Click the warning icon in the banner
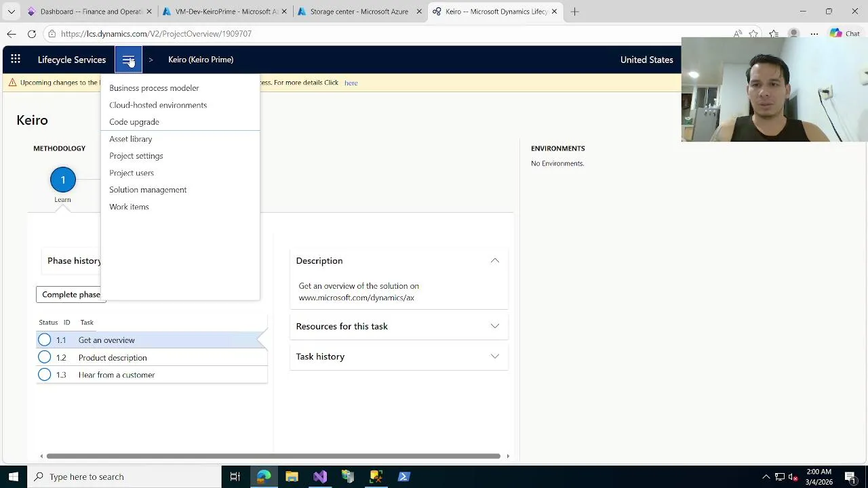The width and height of the screenshot is (868, 488). tap(12, 83)
